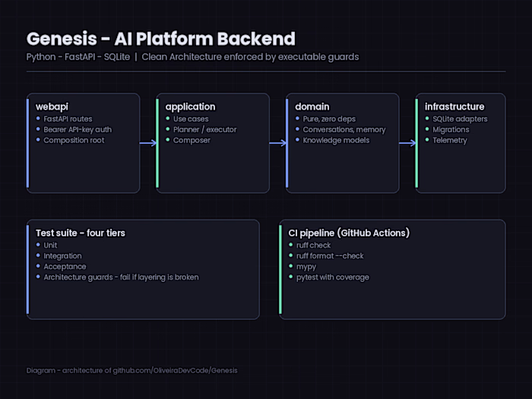Click the 'pytest with coverage' step

(x=333, y=277)
